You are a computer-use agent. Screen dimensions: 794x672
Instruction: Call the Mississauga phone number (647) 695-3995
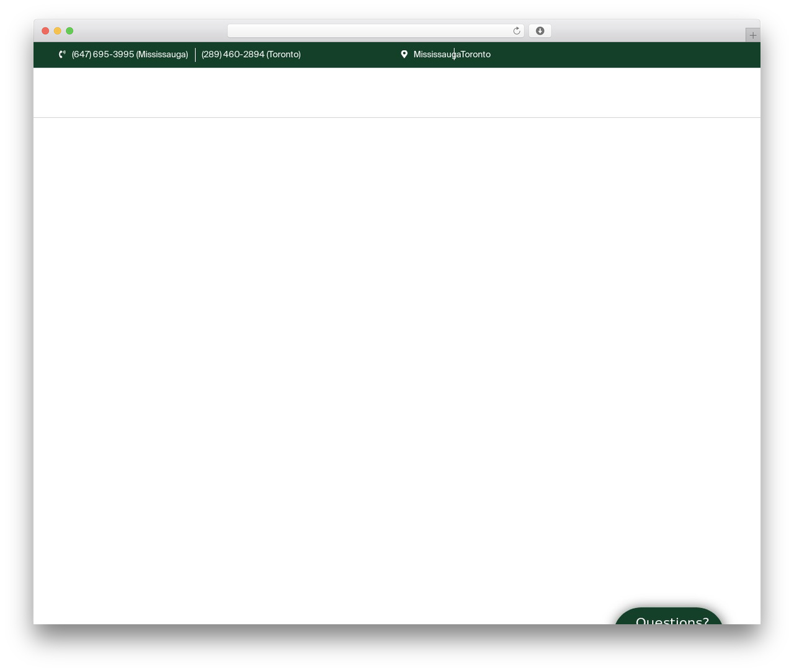[130, 55]
